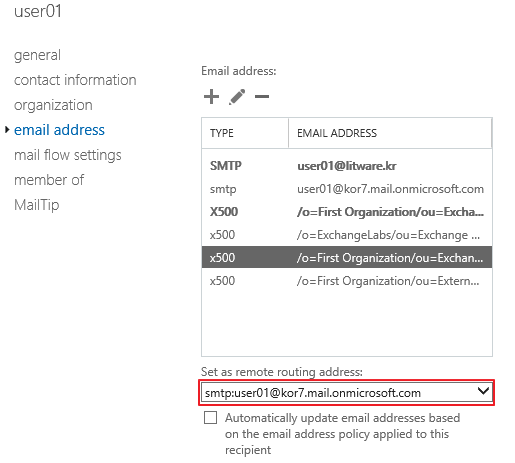Select the x500 ou=Extern row
The width and height of the screenshot is (515, 463).
click(347, 281)
